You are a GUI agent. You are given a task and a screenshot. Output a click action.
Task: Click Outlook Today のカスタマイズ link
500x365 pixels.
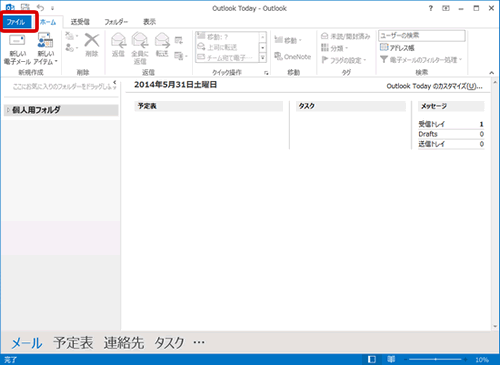point(434,86)
